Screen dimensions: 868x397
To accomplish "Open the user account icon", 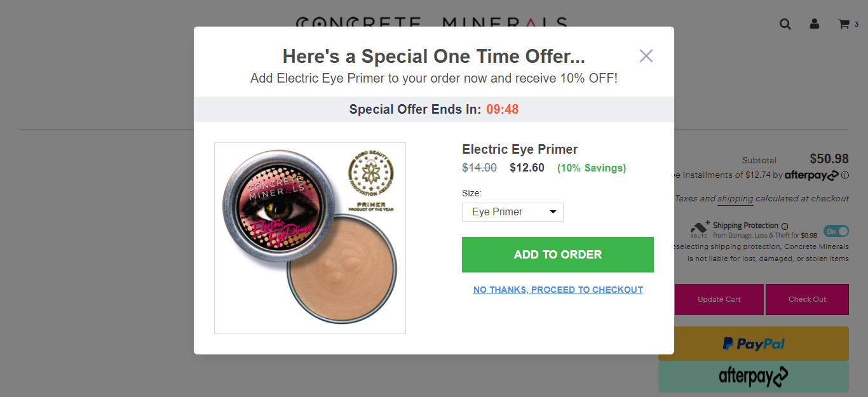I will [815, 24].
